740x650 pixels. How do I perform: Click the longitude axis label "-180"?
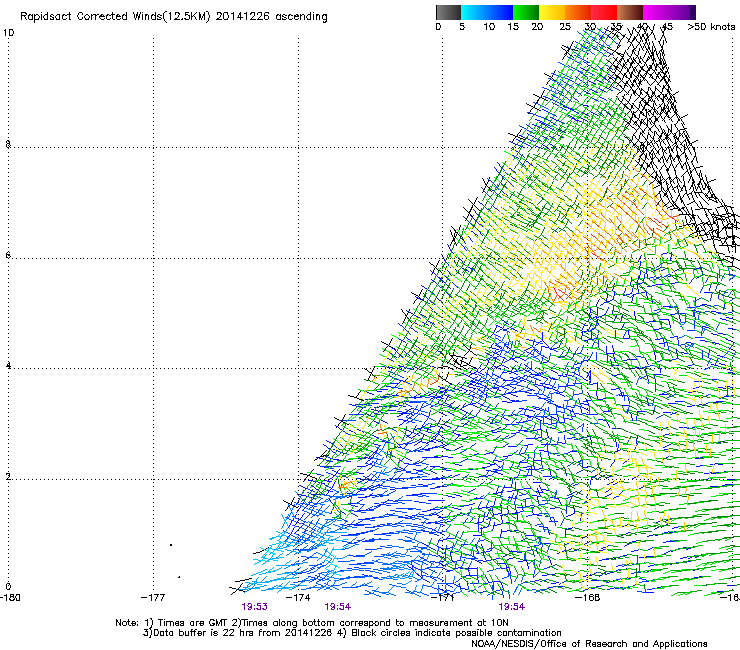coord(10,598)
